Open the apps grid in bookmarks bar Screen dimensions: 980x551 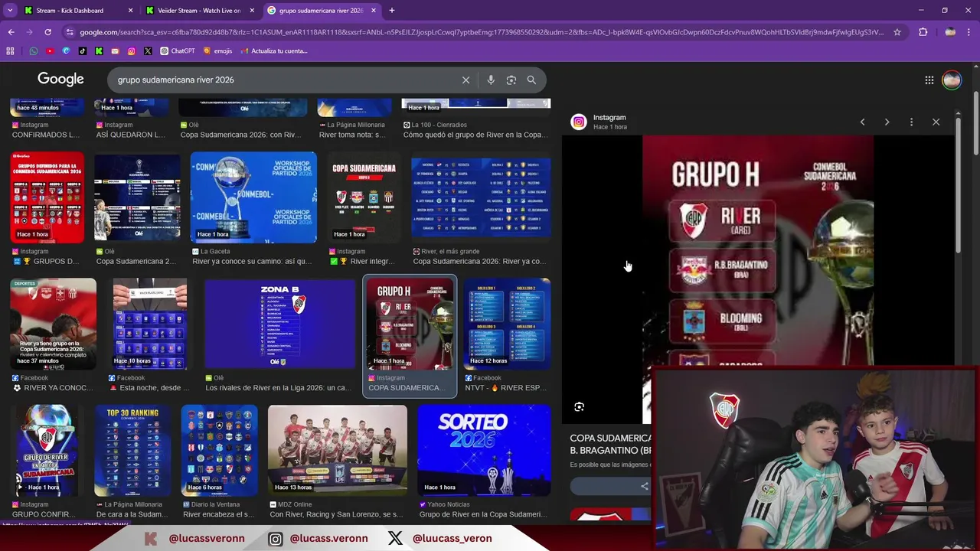point(10,51)
